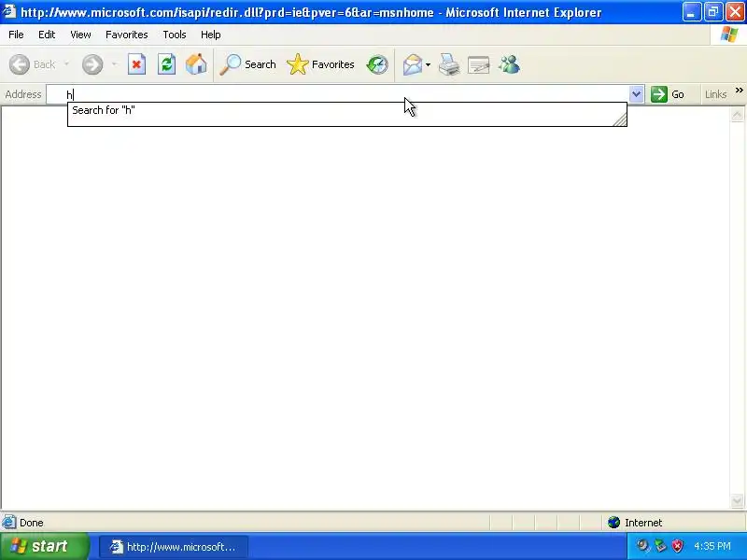Click the autocomplete dropdown resize grip

[x=620, y=119]
